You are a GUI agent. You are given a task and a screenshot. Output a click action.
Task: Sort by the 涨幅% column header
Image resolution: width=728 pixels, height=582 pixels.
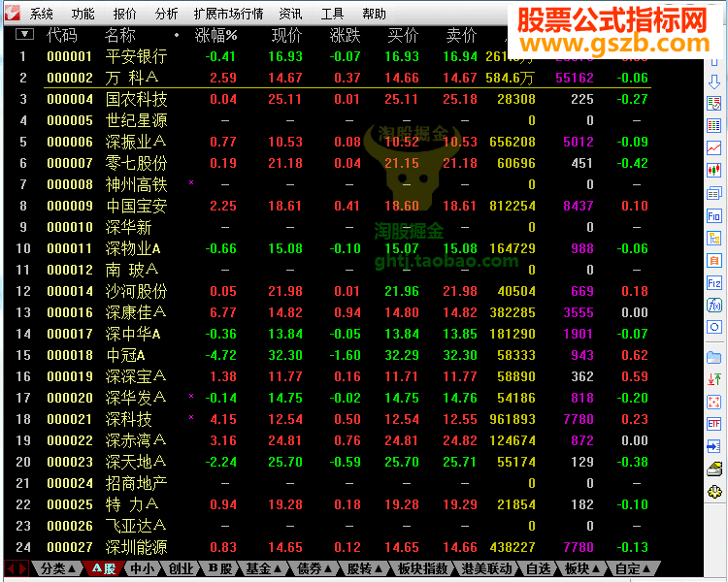[215, 35]
